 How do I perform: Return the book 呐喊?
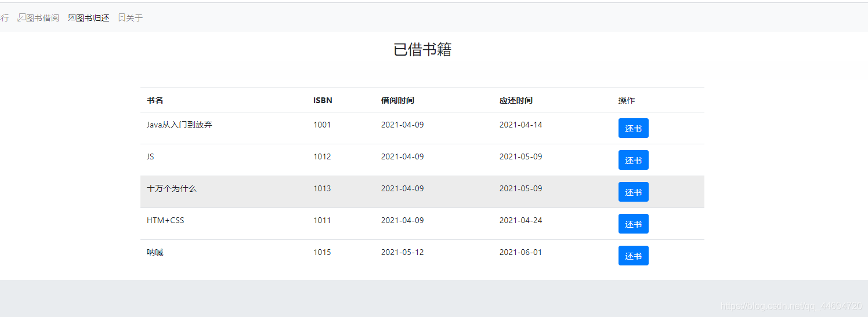[633, 256]
